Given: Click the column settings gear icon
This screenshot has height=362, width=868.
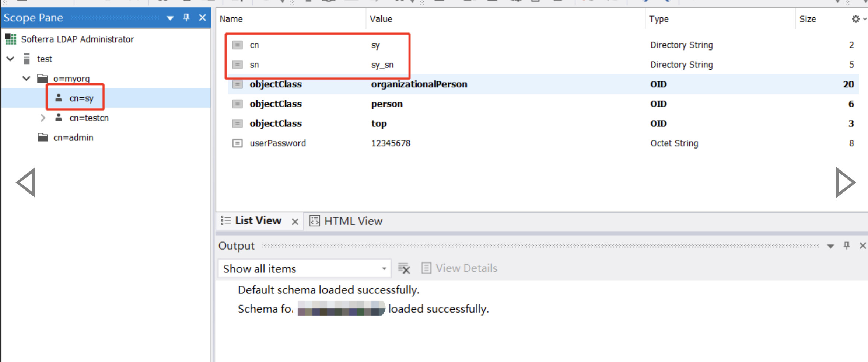Looking at the screenshot, I should tap(855, 19).
